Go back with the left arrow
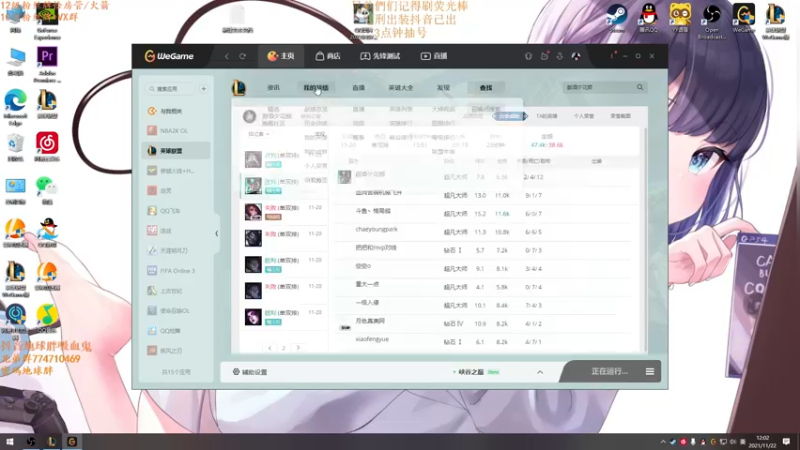 (x=227, y=56)
